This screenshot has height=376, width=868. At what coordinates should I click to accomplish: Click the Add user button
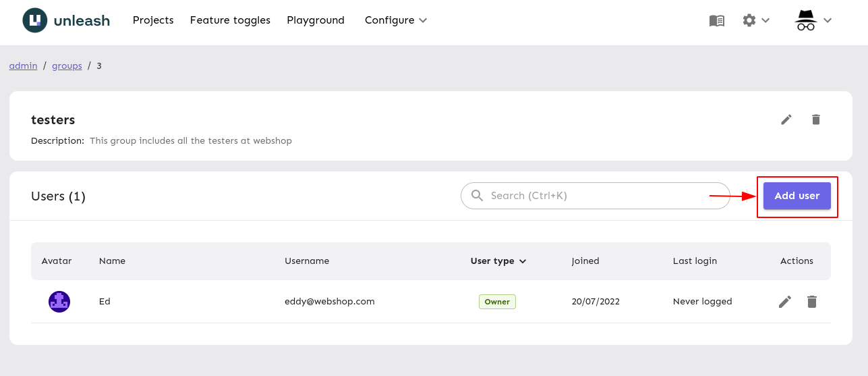797,196
